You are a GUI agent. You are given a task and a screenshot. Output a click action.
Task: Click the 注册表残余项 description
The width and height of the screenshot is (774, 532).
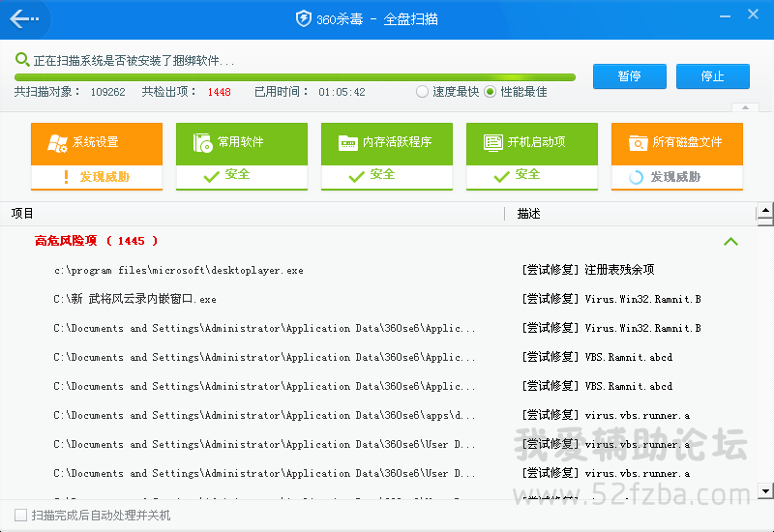point(619,270)
